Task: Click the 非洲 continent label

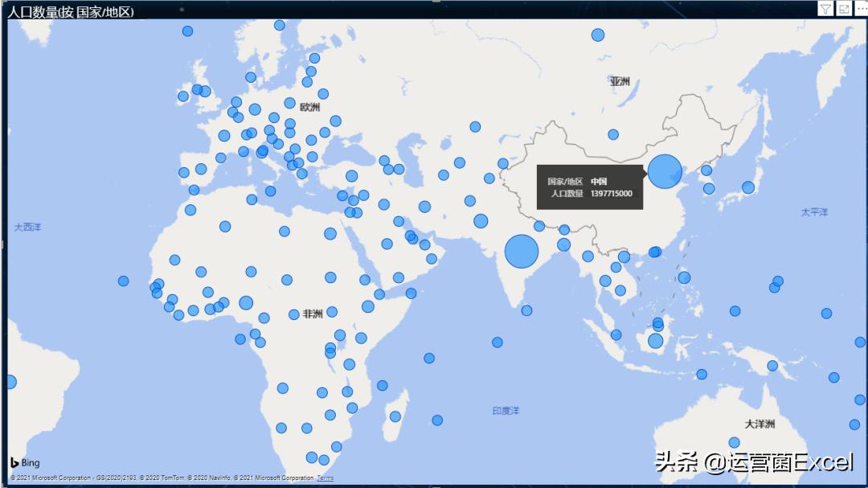Action: tap(313, 314)
